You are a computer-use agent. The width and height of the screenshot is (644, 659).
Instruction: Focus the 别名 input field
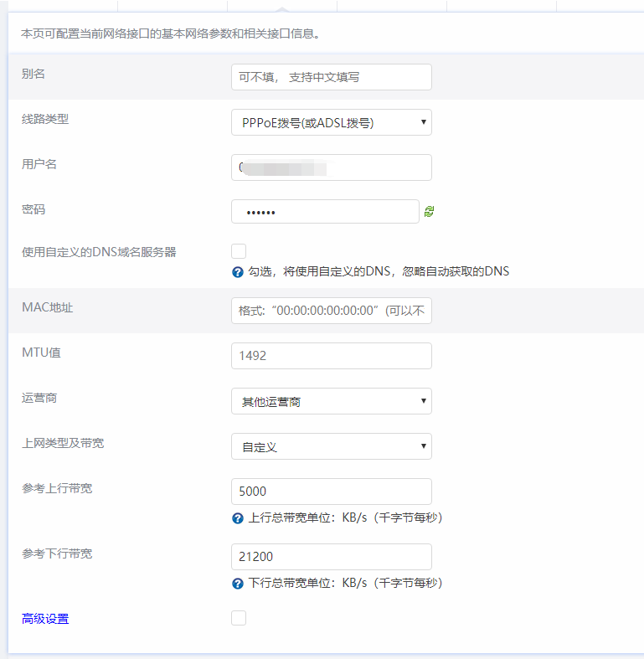click(331, 77)
